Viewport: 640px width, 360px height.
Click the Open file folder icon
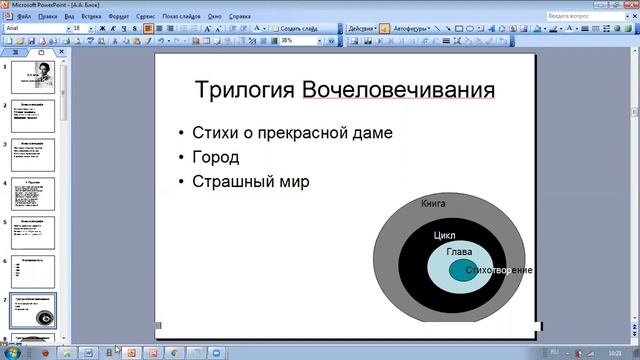tap(20, 41)
